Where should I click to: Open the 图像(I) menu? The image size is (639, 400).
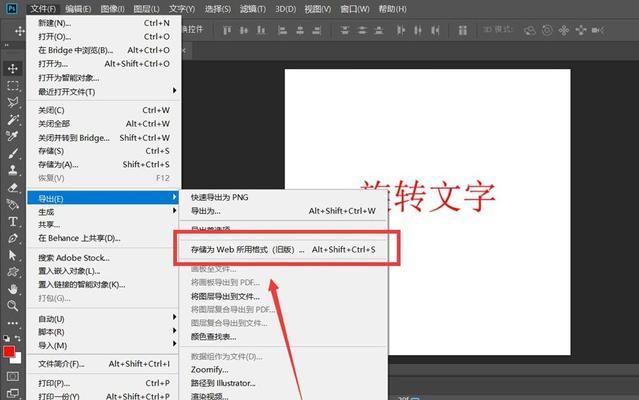(x=112, y=9)
